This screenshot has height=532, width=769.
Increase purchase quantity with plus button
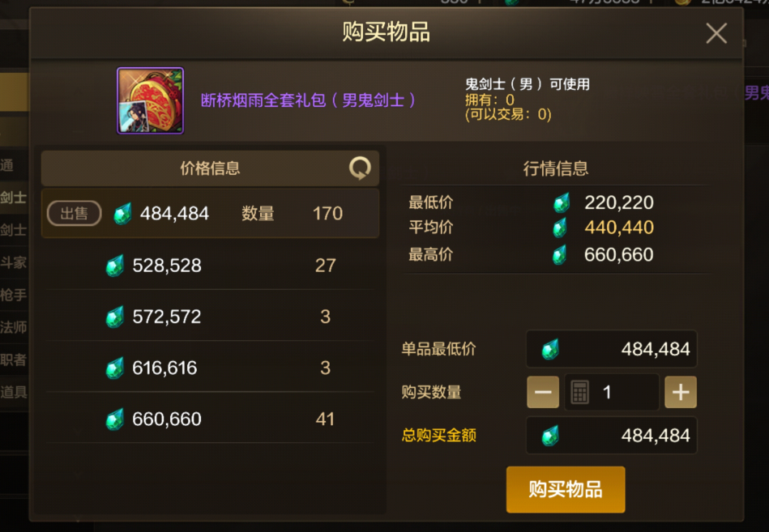click(x=681, y=392)
